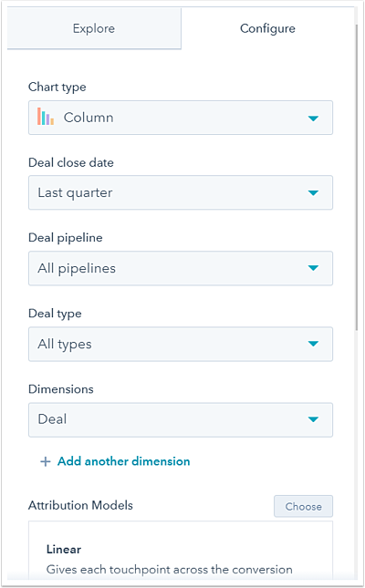The width and height of the screenshot is (365, 588).
Task: Click the vertical scrollbar on the panel
Action: point(357,176)
